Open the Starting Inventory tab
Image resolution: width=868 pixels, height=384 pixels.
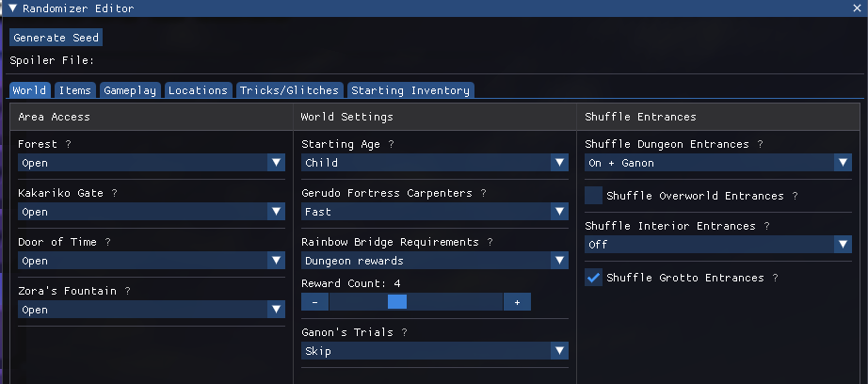(x=410, y=90)
